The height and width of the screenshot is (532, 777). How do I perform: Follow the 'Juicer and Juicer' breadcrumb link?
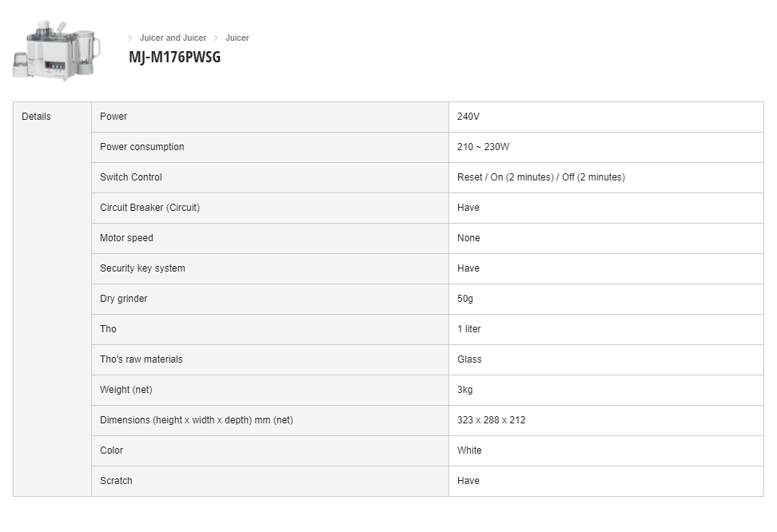173,38
